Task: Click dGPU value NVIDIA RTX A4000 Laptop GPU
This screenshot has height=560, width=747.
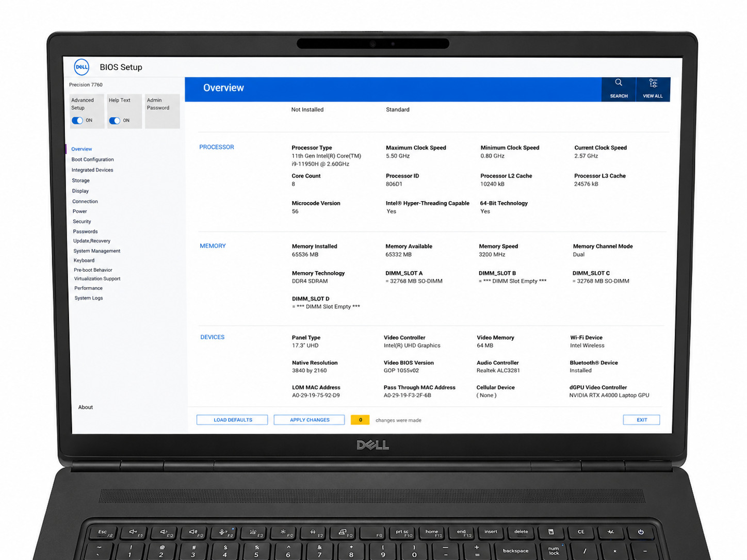Action: (x=609, y=396)
